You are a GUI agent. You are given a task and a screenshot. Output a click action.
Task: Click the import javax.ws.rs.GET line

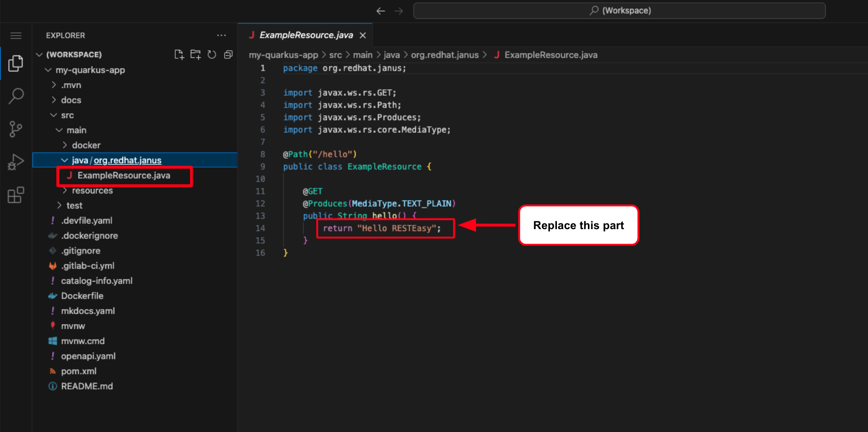[340, 93]
